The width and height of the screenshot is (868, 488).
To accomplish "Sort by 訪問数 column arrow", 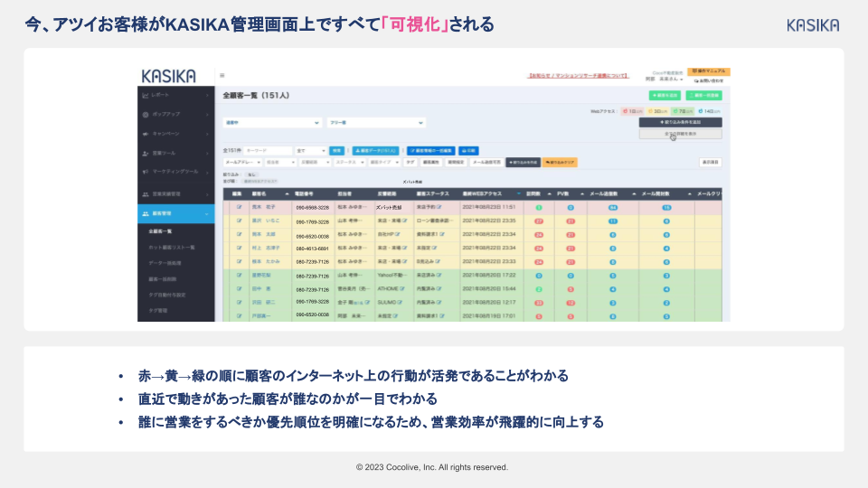I will click(x=549, y=194).
